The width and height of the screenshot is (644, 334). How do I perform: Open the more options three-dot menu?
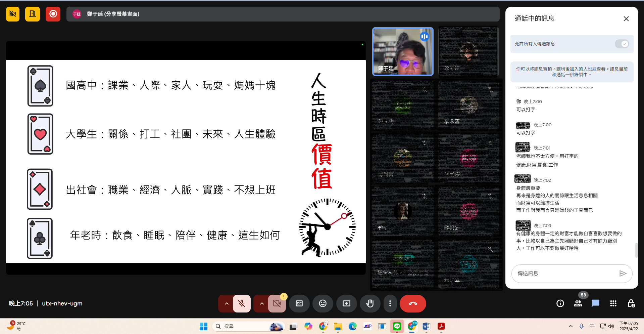(390, 303)
